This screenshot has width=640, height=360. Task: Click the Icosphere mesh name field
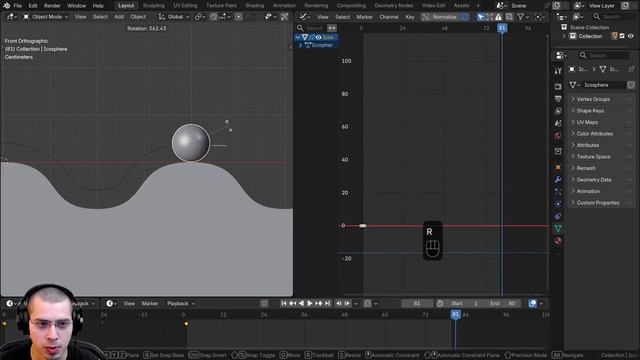pyautogui.click(x=604, y=85)
